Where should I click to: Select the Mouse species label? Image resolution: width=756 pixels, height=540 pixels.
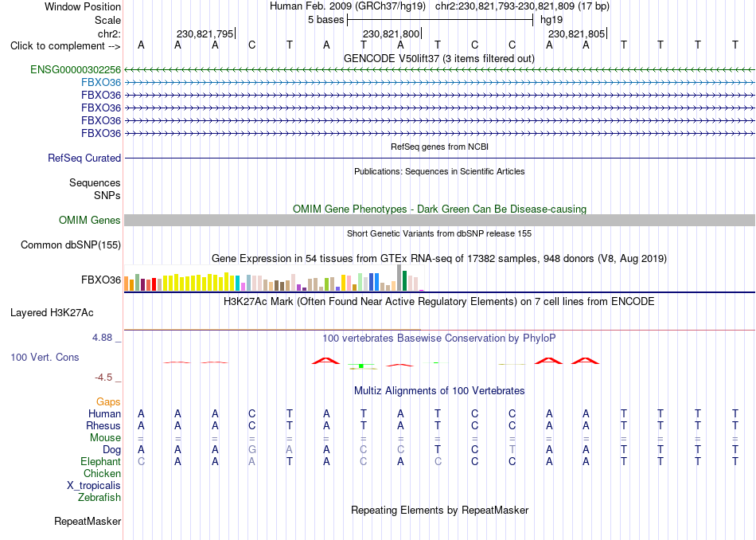pos(105,438)
